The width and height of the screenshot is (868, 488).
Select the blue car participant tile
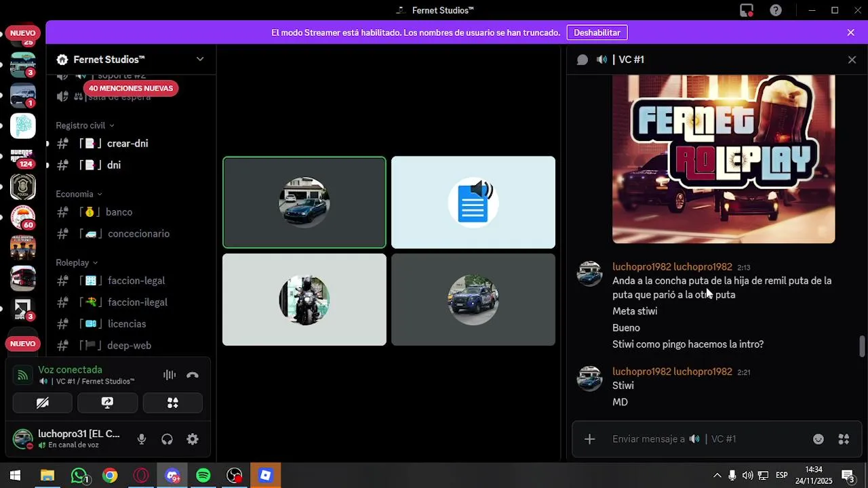[304, 203]
